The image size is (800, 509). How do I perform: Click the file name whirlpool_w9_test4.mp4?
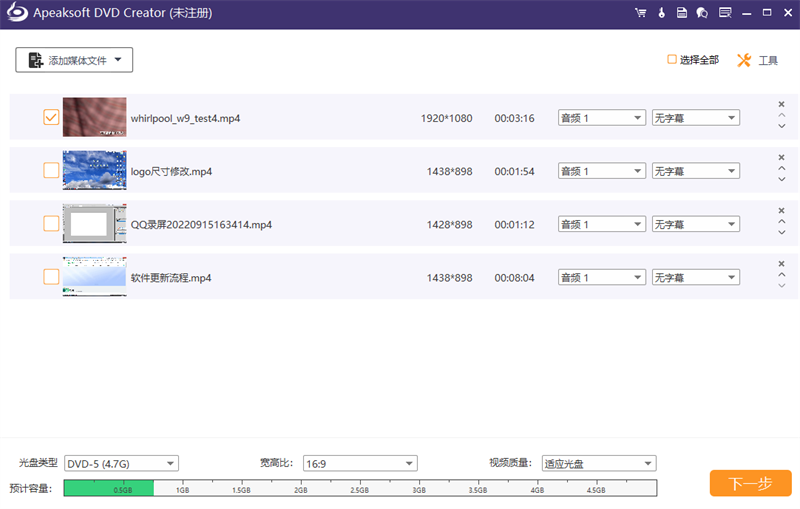[x=185, y=118]
